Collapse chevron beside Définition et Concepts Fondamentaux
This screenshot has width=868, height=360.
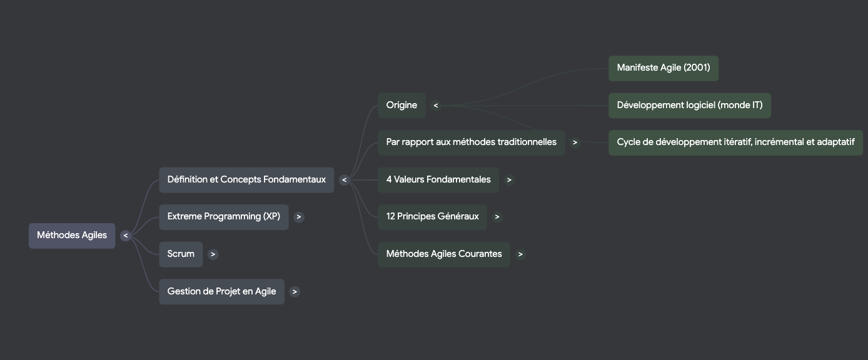[x=344, y=180]
